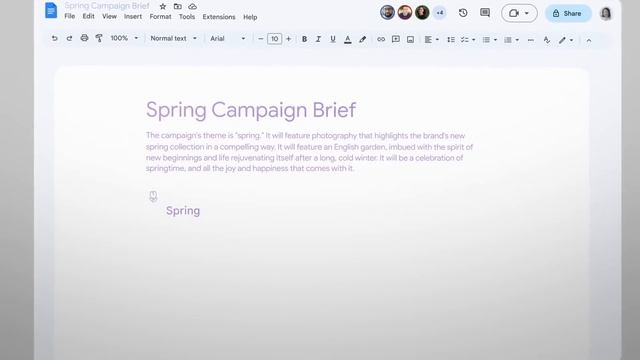Click the Google Docs home icon

point(51,10)
